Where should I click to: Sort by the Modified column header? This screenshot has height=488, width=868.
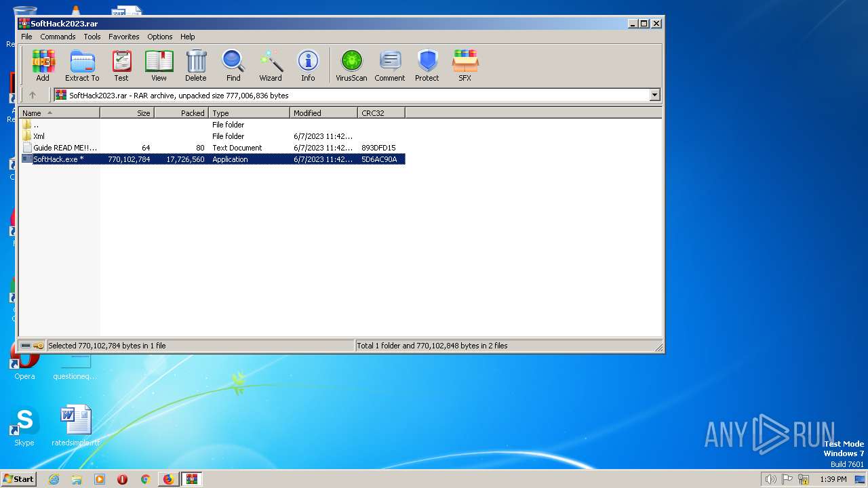click(324, 113)
